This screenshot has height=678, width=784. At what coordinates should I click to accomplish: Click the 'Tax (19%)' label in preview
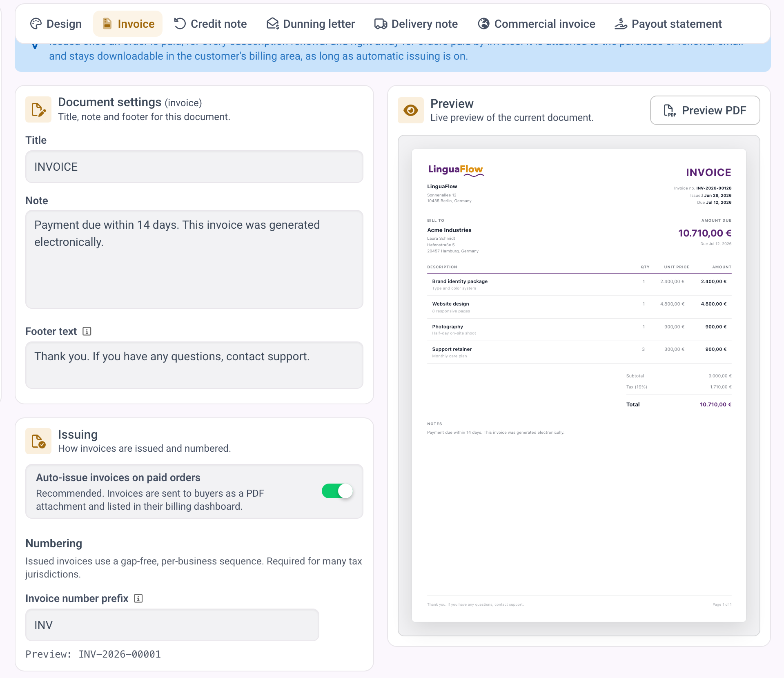(x=637, y=387)
